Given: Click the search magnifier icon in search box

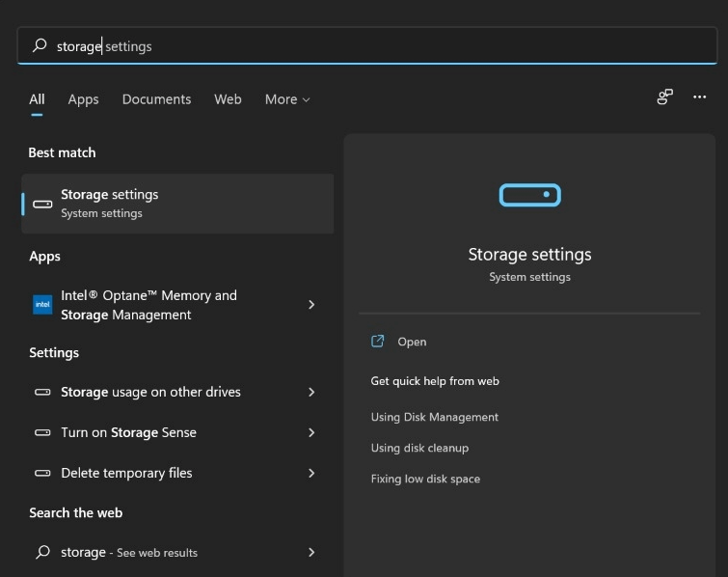Looking at the screenshot, I should click(40, 45).
